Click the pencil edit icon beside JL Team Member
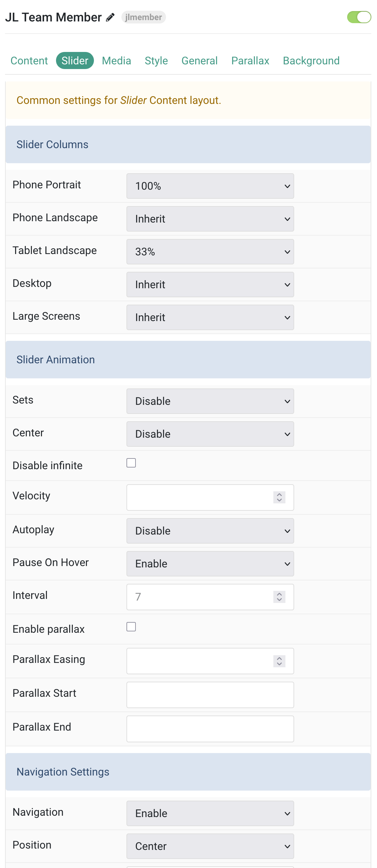This screenshot has width=377, height=868. pos(110,17)
